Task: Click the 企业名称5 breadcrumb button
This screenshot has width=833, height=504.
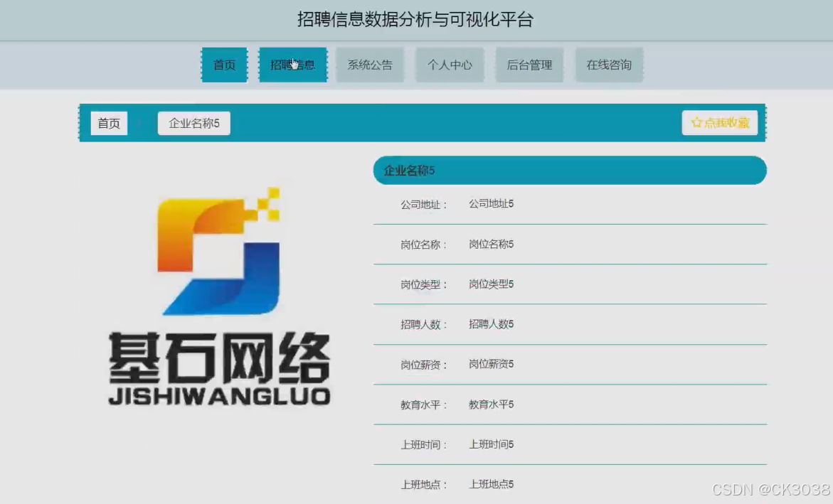Action: tap(194, 123)
